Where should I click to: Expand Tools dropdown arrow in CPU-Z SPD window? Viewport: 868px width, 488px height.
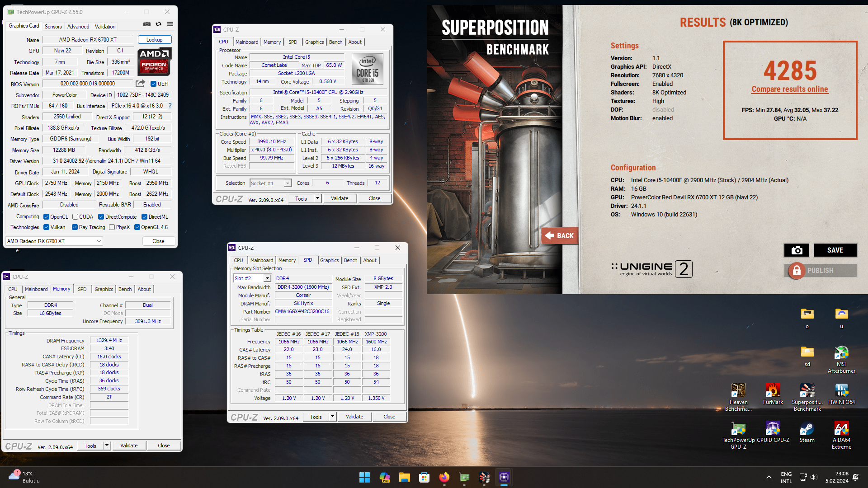[x=332, y=417]
